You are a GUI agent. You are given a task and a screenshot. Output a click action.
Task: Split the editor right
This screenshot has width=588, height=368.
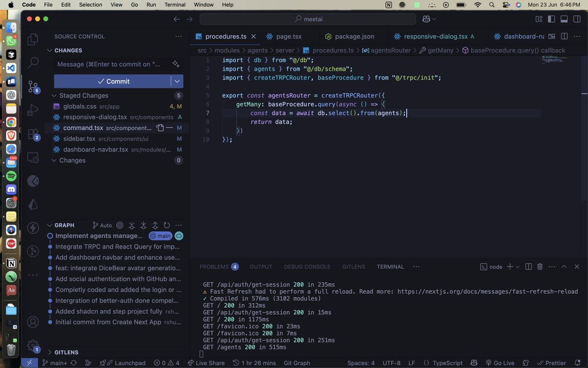tap(564, 36)
